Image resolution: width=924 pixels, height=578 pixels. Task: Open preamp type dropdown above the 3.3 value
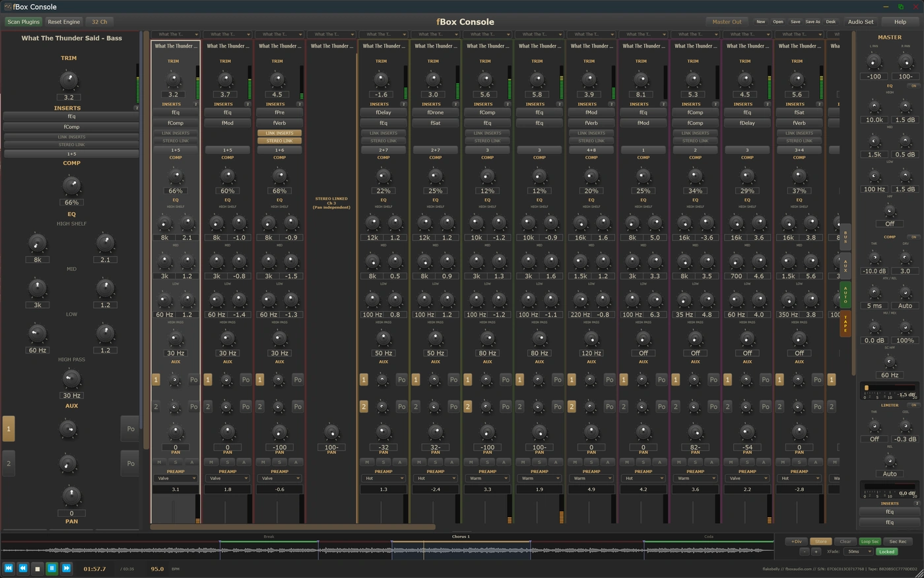(487, 478)
